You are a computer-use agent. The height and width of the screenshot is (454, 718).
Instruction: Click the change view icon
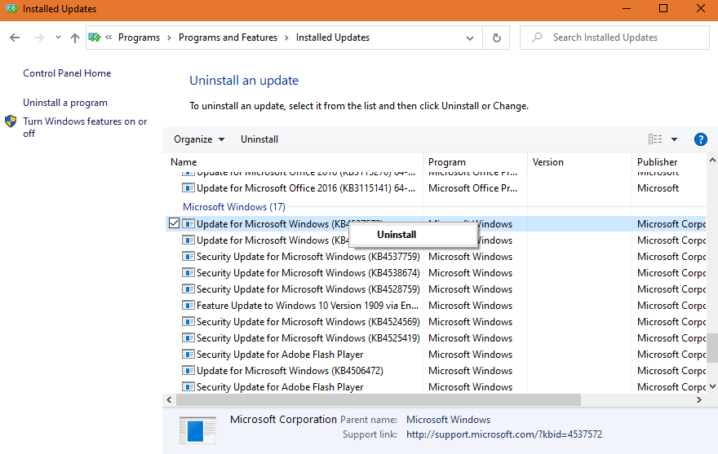(x=655, y=139)
